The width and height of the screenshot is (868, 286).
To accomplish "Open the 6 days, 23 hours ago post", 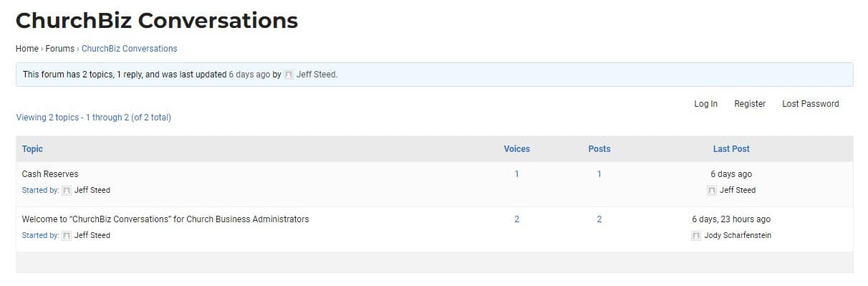I will click(x=731, y=219).
